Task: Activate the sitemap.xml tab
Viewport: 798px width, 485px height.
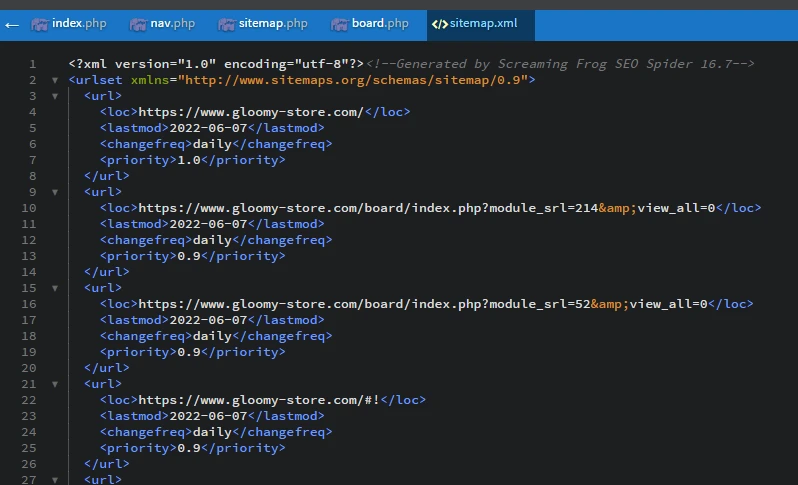Action: click(x=480, y=24)
